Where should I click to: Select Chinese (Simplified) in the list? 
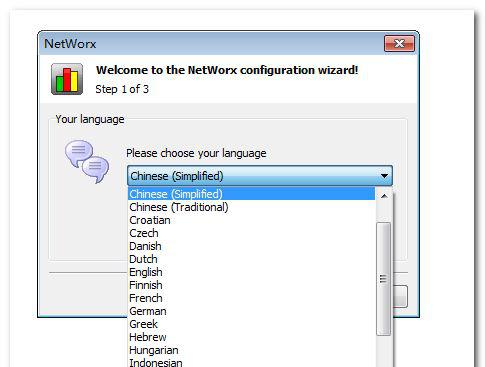(x=252, y=194)
